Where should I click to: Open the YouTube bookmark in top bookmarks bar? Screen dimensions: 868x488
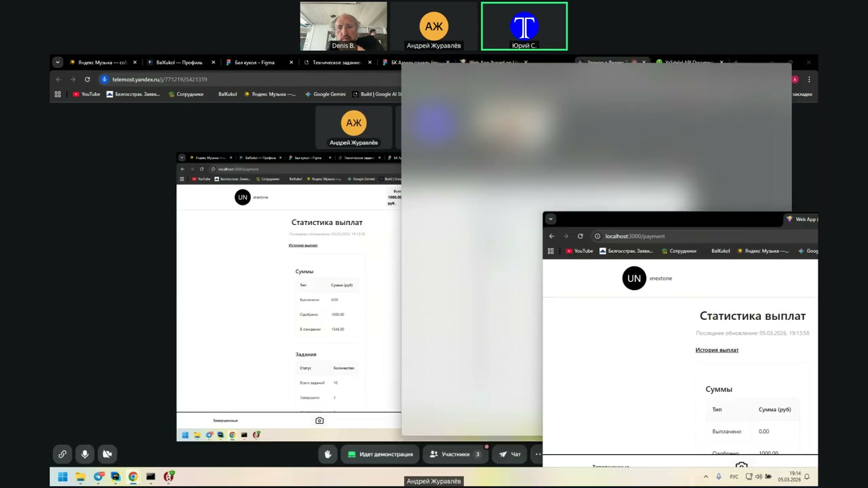(x=86, y=94)
